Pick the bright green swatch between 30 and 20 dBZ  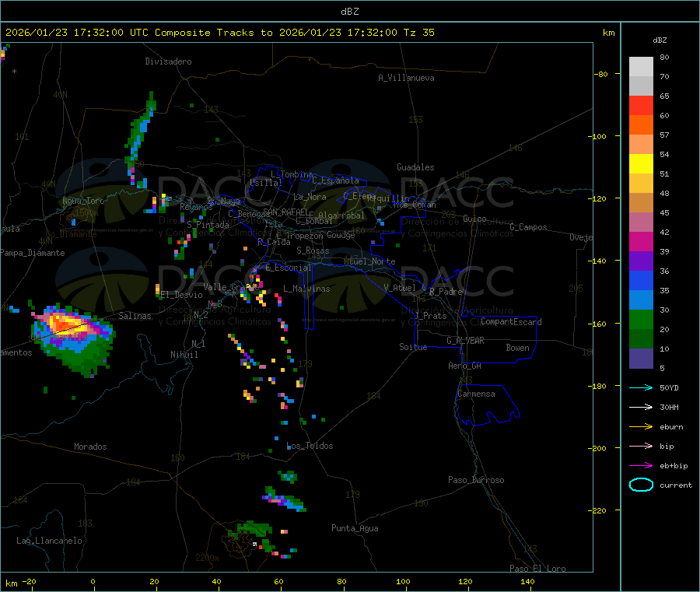point(641,319)
